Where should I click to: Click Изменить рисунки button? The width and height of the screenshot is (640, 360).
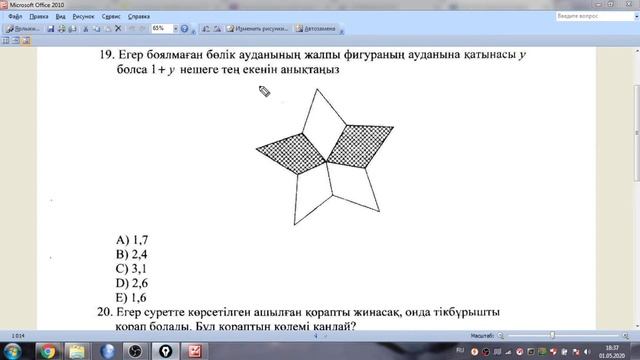pos(258,29)
